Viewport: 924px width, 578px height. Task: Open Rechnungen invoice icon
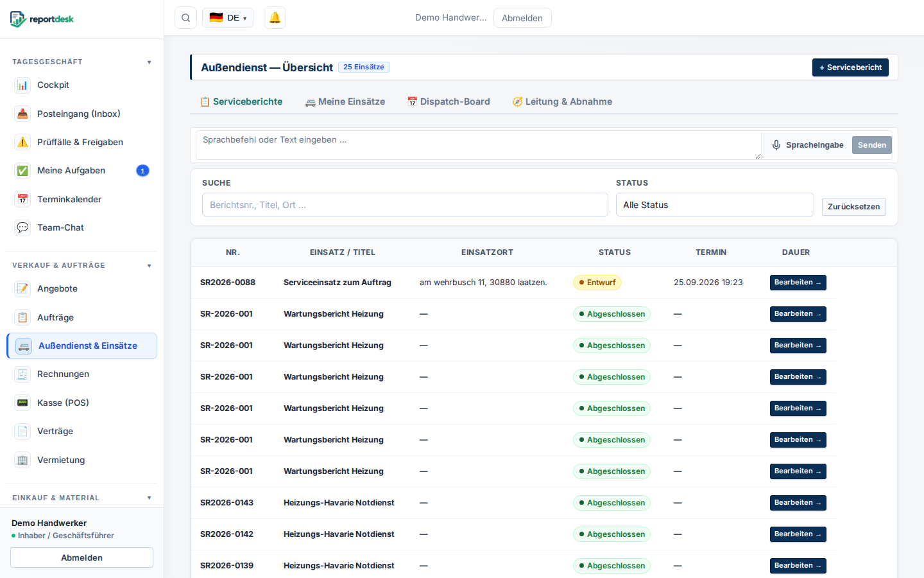click(x=22, y=374)
